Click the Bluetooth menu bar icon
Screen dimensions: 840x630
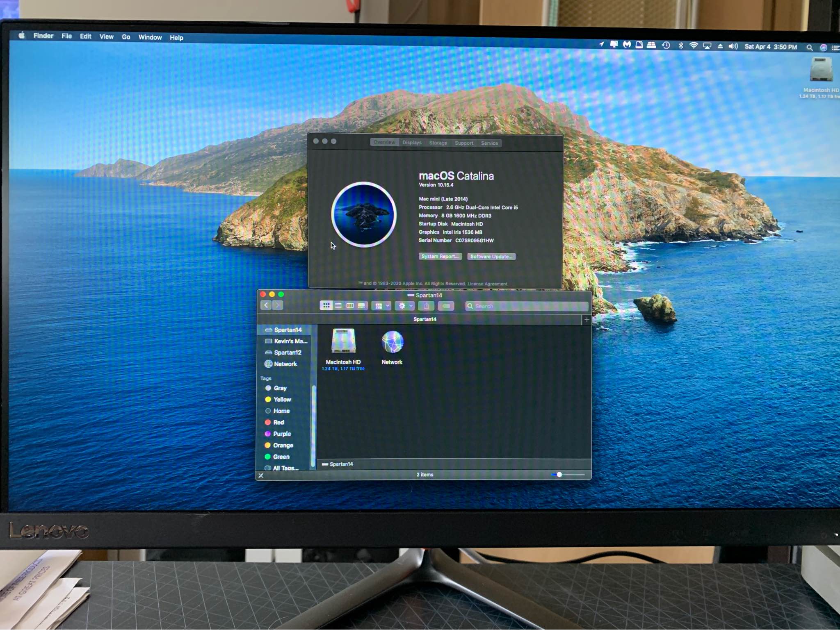click(680, 45)
